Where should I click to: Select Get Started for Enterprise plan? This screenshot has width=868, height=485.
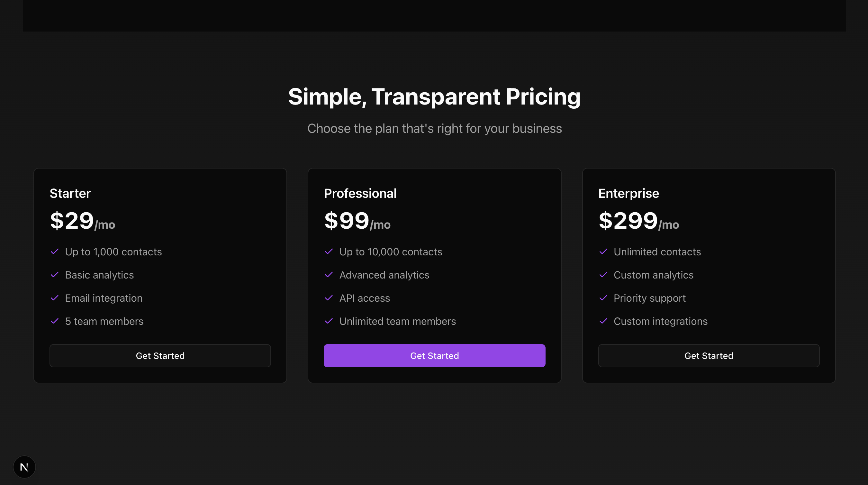pyautogui.click(x=709, y=356)
